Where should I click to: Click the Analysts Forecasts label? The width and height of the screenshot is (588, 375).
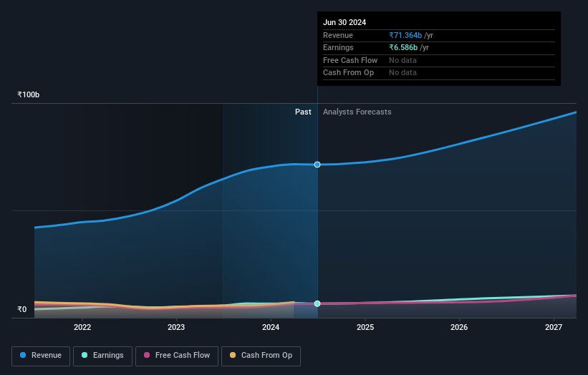point(357,112)
